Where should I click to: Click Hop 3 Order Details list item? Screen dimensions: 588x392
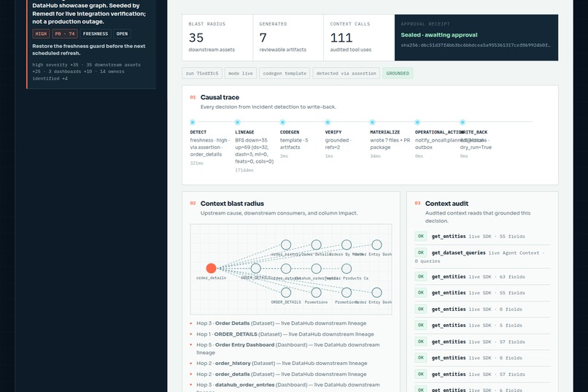point(282,323)
